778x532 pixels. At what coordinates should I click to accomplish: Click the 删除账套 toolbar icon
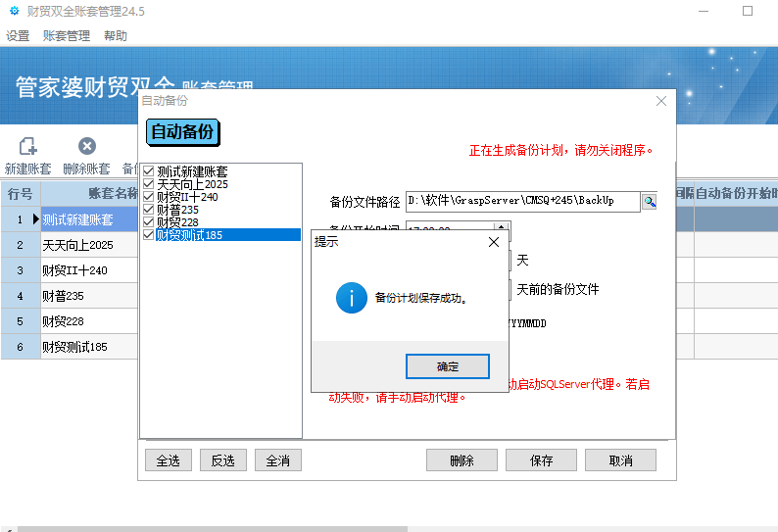87,146
